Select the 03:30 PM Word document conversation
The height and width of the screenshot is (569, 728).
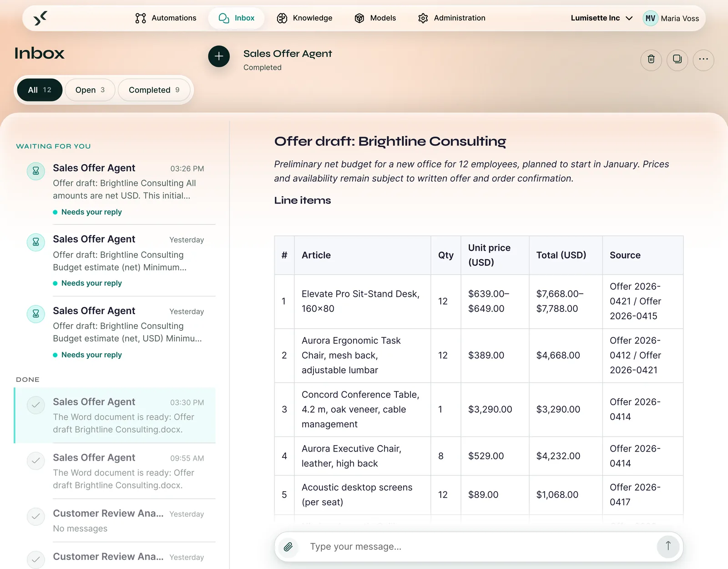(x=116, y=415)
